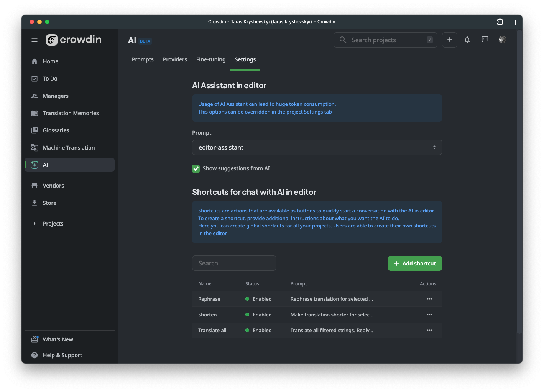Screen dimensions: 544x392
Task: Click the Machine Translation icon
Action: pyautogui.click(x=35, y=148)
